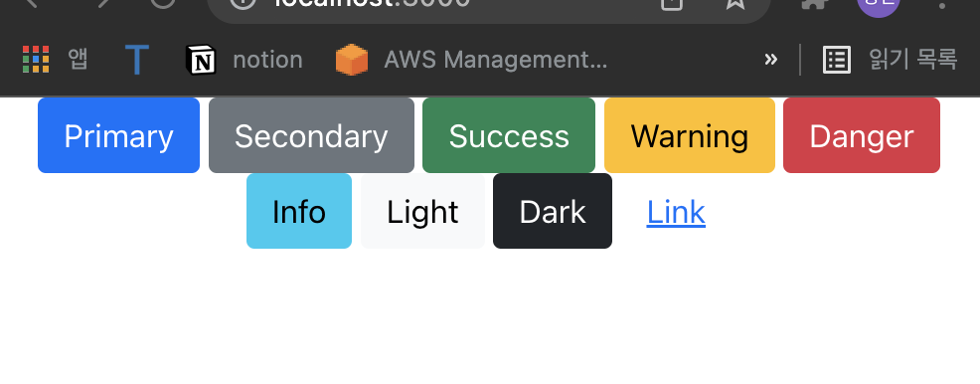Click the blue Primary button

point(118,135)
